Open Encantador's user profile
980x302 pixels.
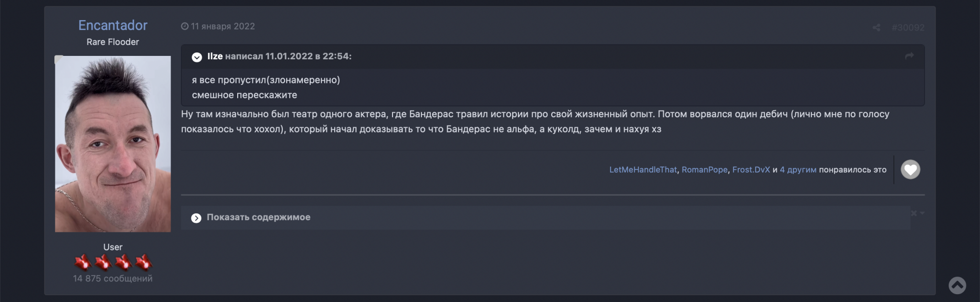(113, 25)
